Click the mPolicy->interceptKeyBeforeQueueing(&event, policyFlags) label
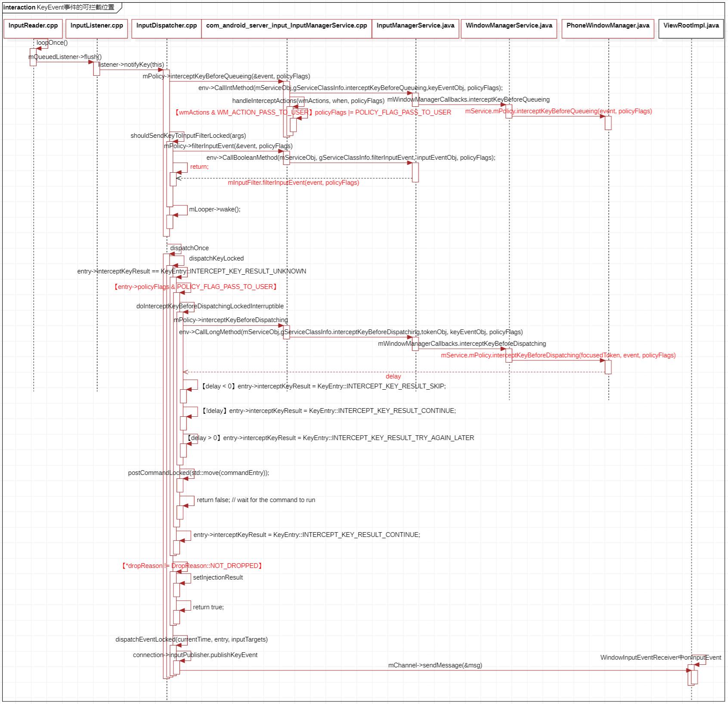Screen dimensions: 728x704 tap(226, 76)
